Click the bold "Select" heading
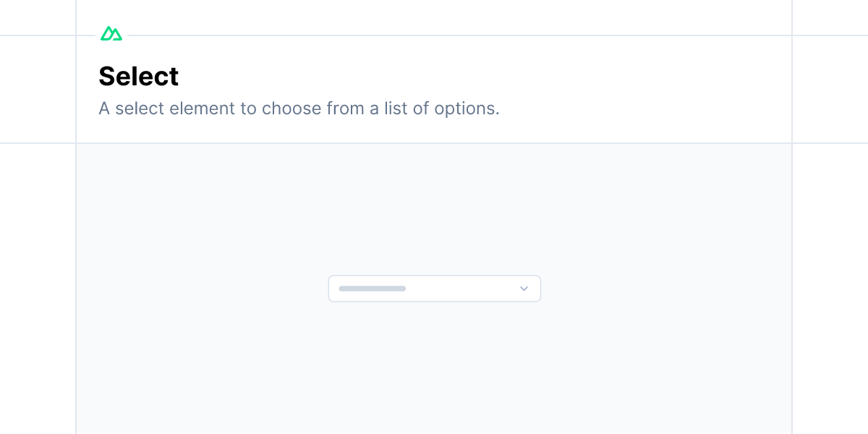 point(139,77)
